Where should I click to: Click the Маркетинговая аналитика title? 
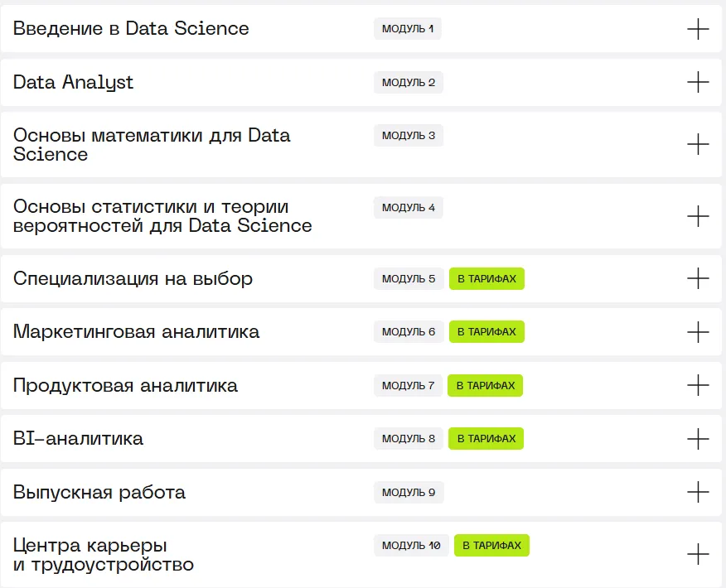136,332
